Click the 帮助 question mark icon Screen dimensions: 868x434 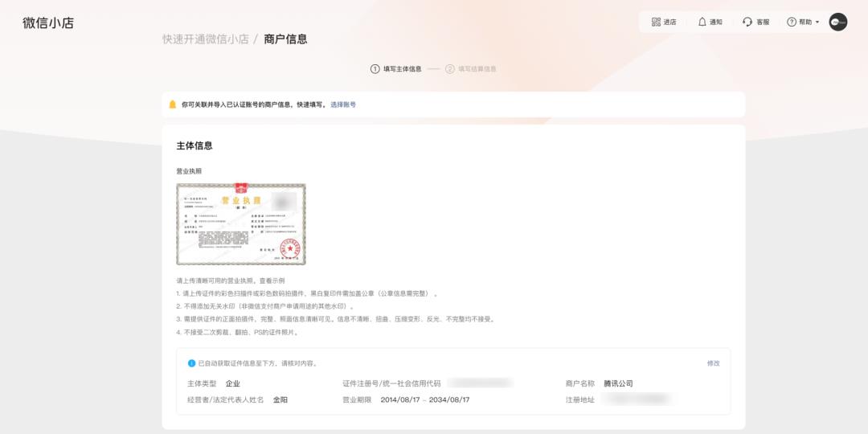792,23
